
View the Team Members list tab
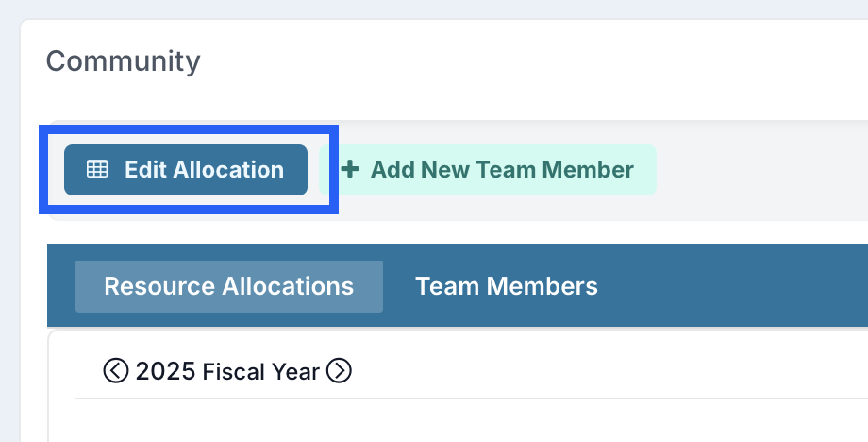[507, 286]
